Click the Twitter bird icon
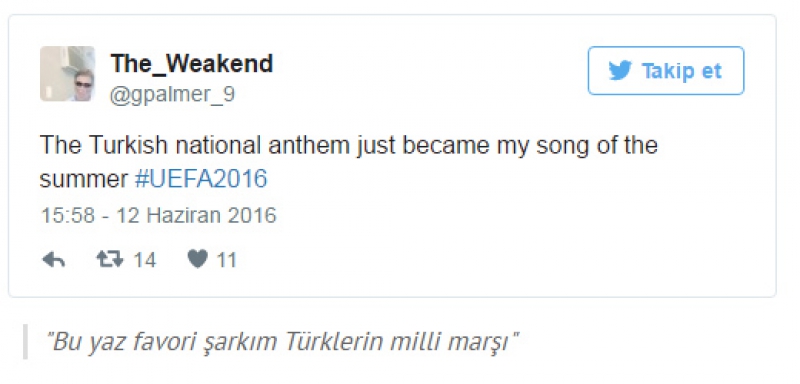The image size is (800, 384). click(620, 71)
